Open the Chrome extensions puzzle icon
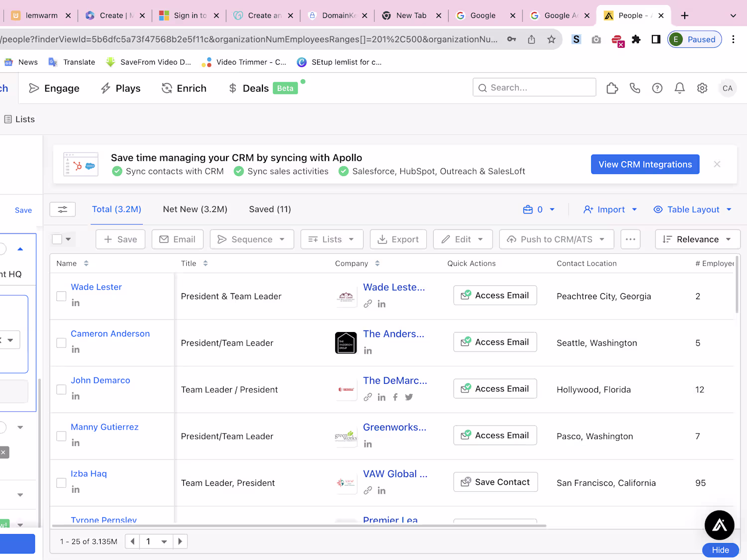 click(636, 39)
